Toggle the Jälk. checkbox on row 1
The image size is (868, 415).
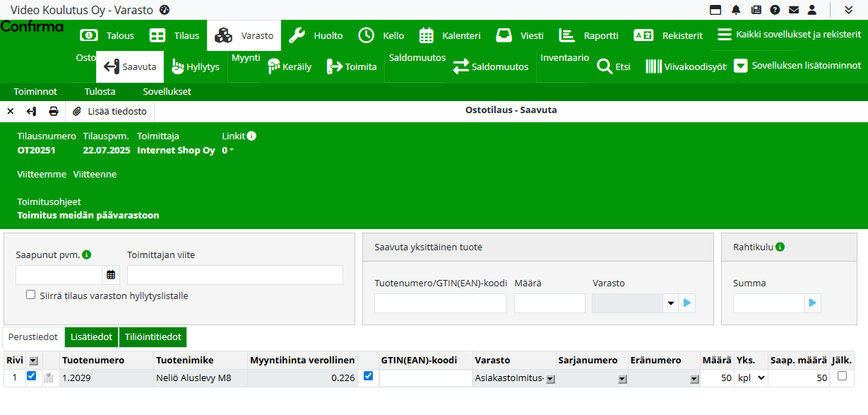tap(842, 377)
